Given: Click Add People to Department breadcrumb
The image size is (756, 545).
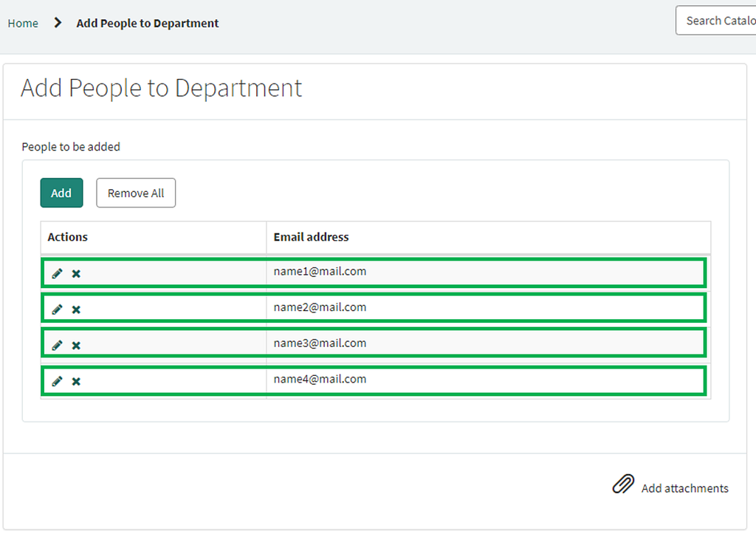Looking at the screenshot, I should click(148, 23).
